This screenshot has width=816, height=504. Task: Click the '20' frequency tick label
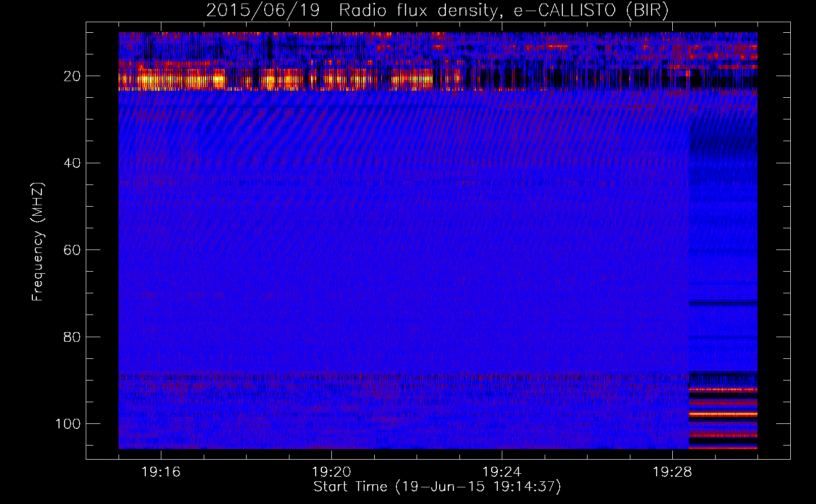(72, 76)
